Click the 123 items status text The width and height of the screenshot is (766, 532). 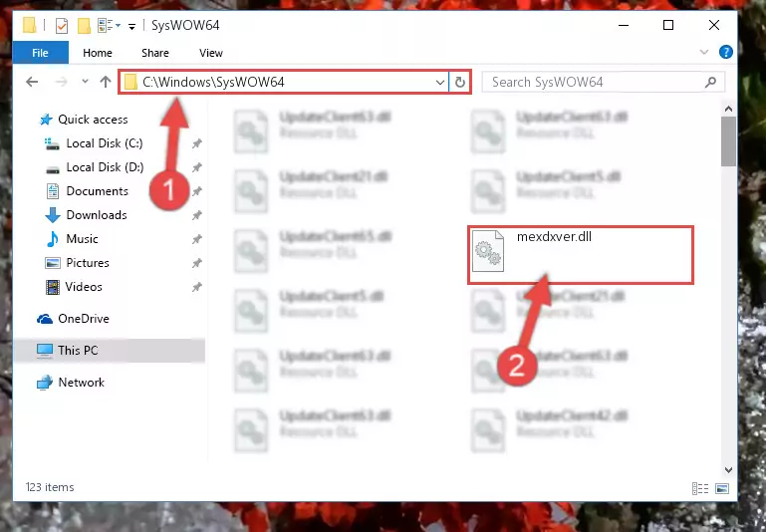click(50, 487)
